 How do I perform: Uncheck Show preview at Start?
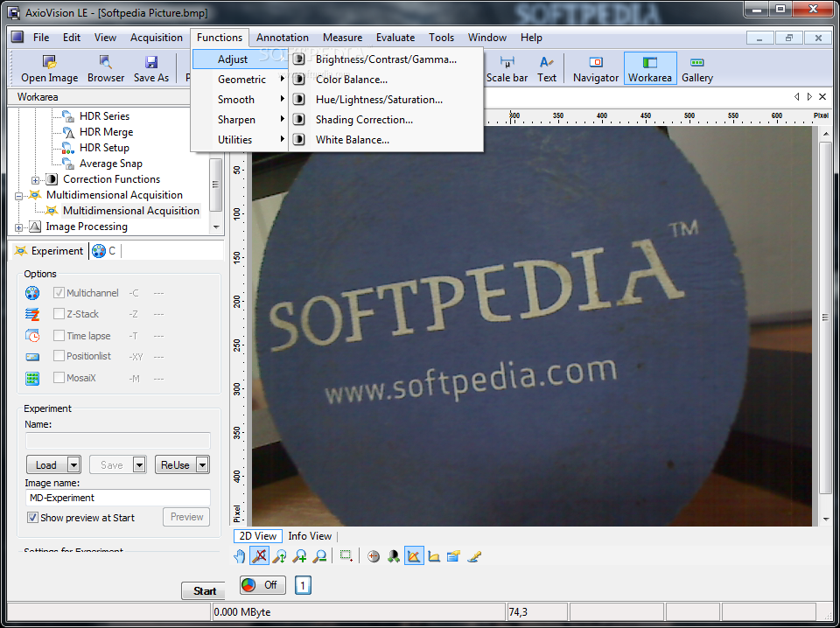32,518
